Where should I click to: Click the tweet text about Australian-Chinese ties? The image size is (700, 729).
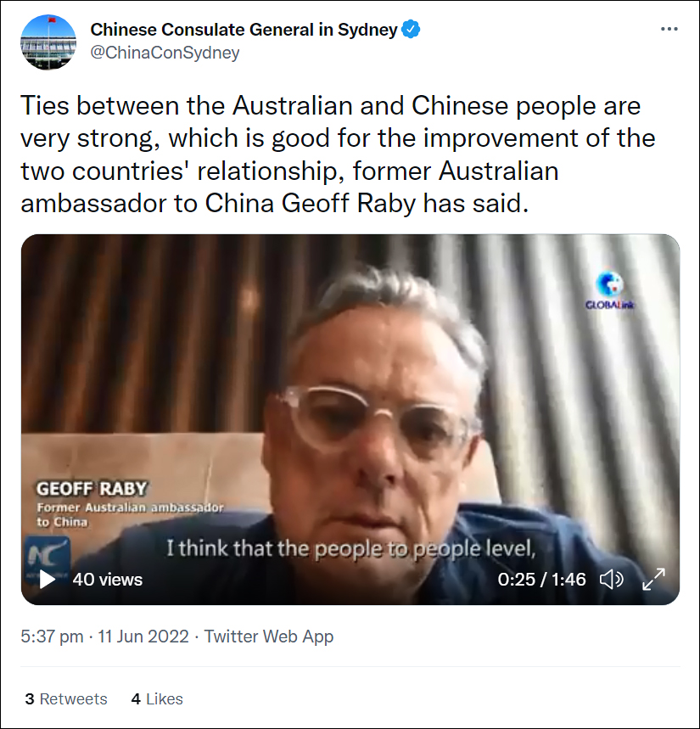[338, 154]
